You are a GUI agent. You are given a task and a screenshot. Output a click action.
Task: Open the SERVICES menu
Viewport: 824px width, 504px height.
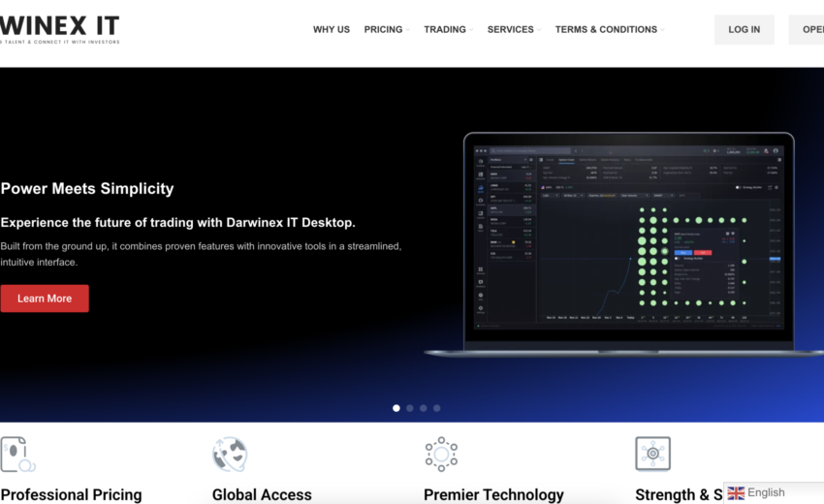pyautogui.click(x=510, y=29)
